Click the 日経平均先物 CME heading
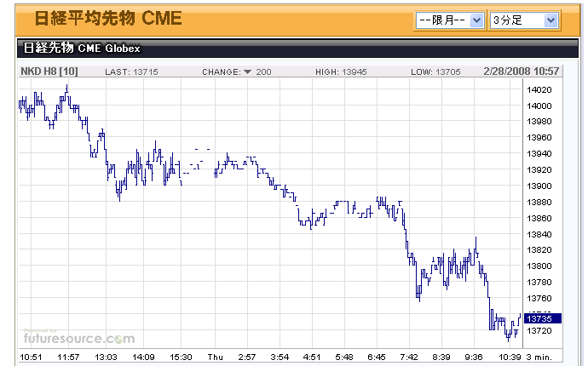588x366 pixels. pyautogui.click(x=108, y=19)
